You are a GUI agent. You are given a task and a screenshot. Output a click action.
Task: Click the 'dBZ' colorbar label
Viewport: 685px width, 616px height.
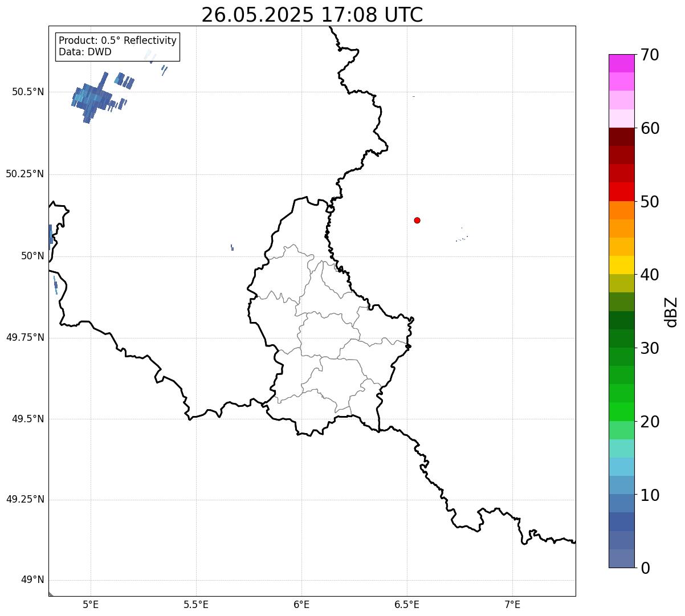coord(671,311)
